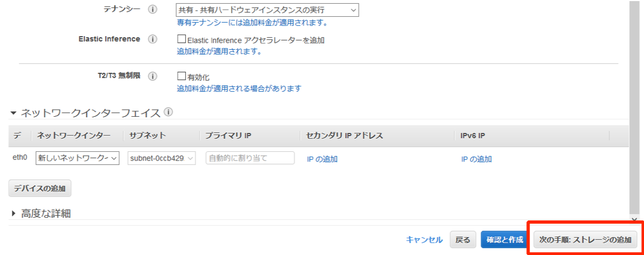Click 次の手順: ストレージの追加 button

(x=585, y=240)
